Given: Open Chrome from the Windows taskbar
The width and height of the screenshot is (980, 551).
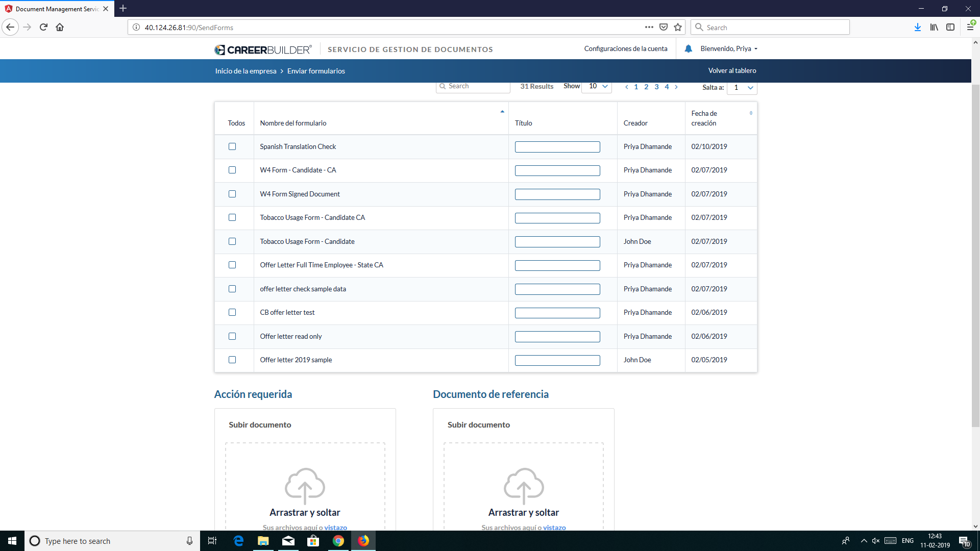Looking at the screenshot, I should click(x=338, y=541).
